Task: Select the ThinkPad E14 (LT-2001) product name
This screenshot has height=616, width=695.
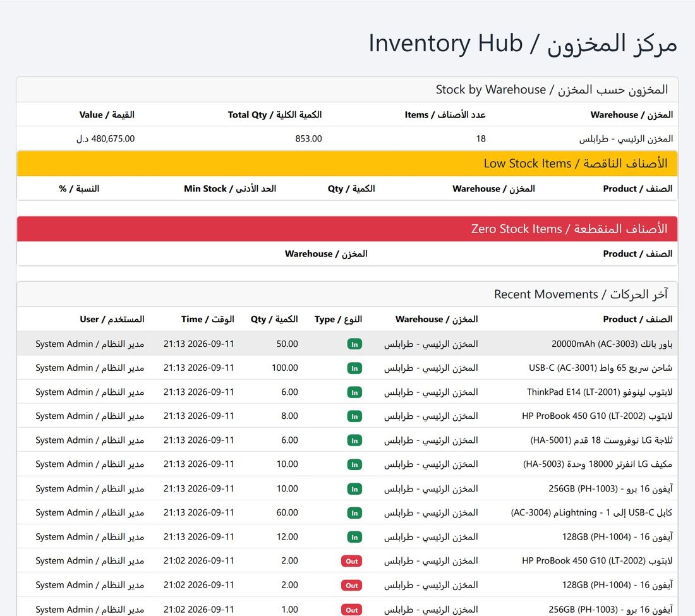Action: coord(600,392)
